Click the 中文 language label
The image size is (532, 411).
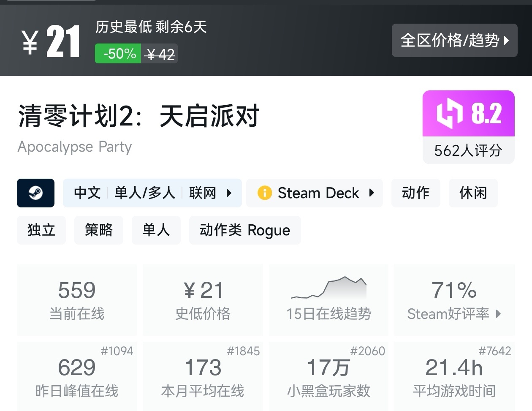[87, 193]
